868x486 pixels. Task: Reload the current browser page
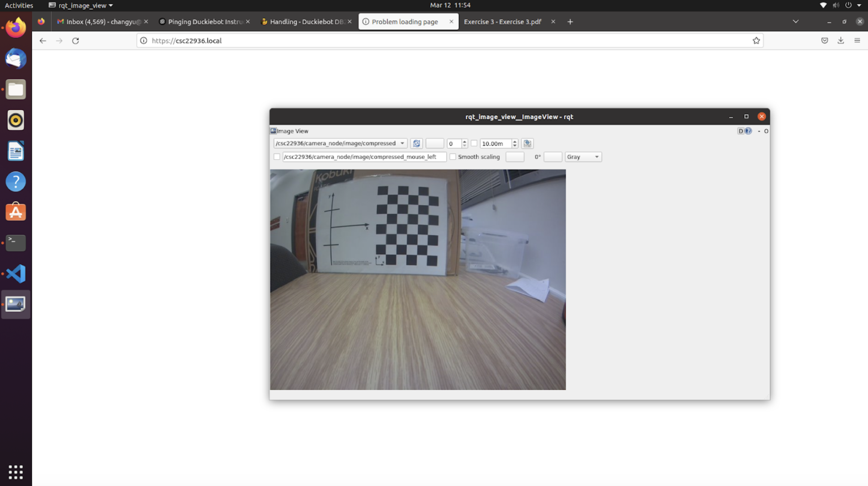click(x=76, y=41)
